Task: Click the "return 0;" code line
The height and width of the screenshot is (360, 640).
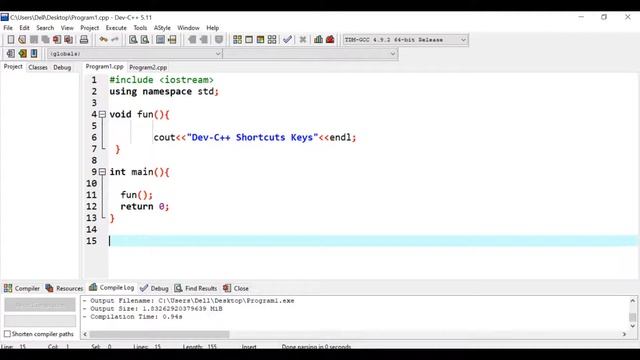Action: point(144,207)
